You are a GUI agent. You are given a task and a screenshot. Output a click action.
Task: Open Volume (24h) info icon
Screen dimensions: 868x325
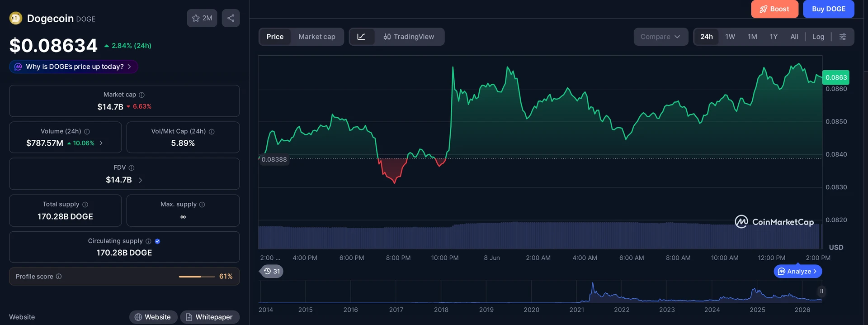[x=87, y=131]
